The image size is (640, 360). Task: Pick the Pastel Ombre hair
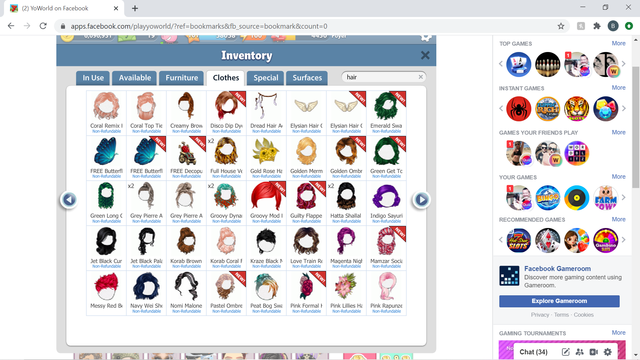pyautogui.click(x=226, y=292)
